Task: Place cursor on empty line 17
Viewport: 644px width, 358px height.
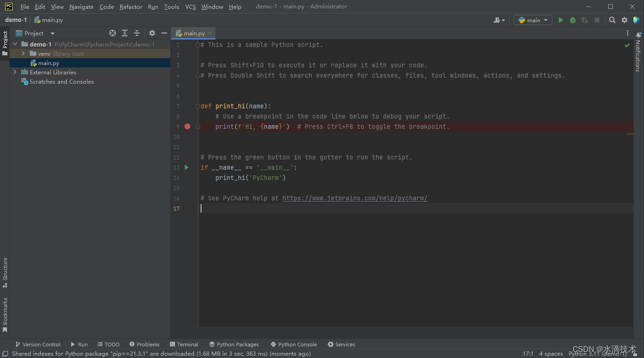Action: (416, 208)
